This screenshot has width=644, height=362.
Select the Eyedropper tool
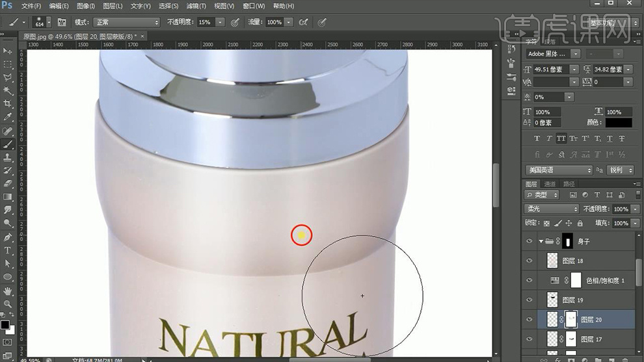coord(8,117)
